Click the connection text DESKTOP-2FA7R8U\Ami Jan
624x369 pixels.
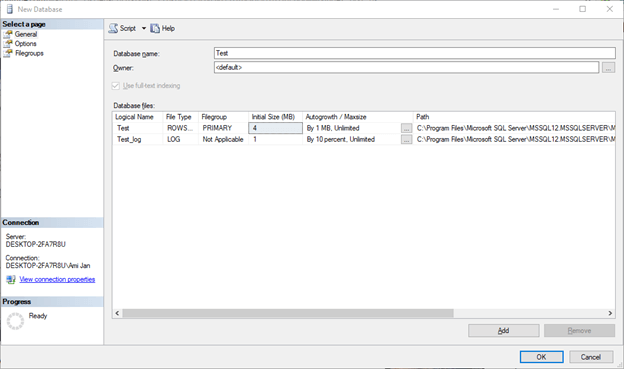pyautogui.click(x=48, y=266)
